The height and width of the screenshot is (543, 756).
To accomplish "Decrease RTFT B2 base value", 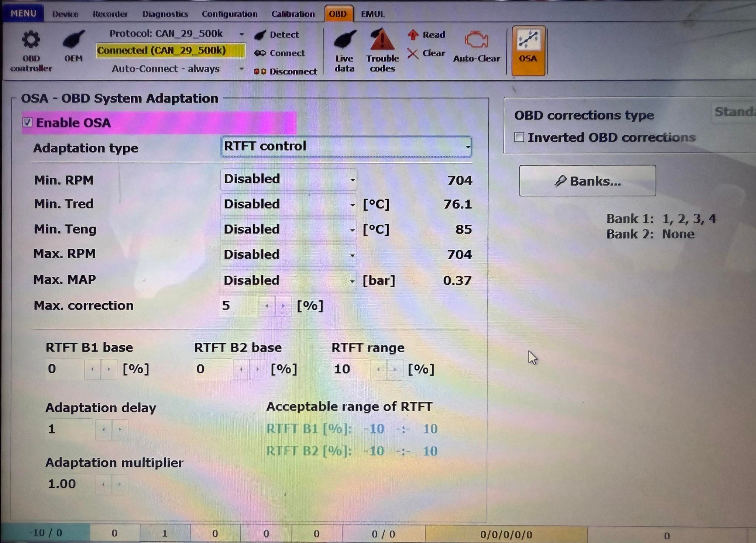I will pyautogui.click(x=241, y=369).
